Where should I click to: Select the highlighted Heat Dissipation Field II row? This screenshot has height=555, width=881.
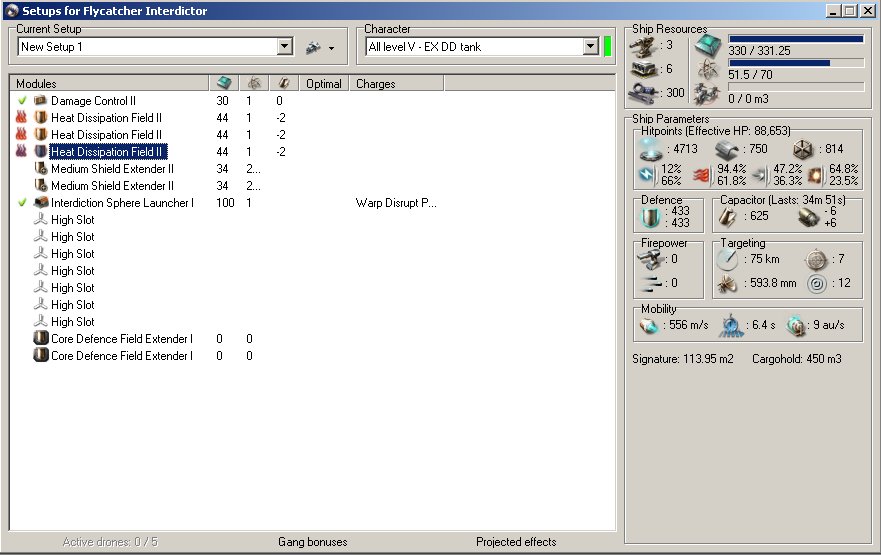tap(107, 152)
